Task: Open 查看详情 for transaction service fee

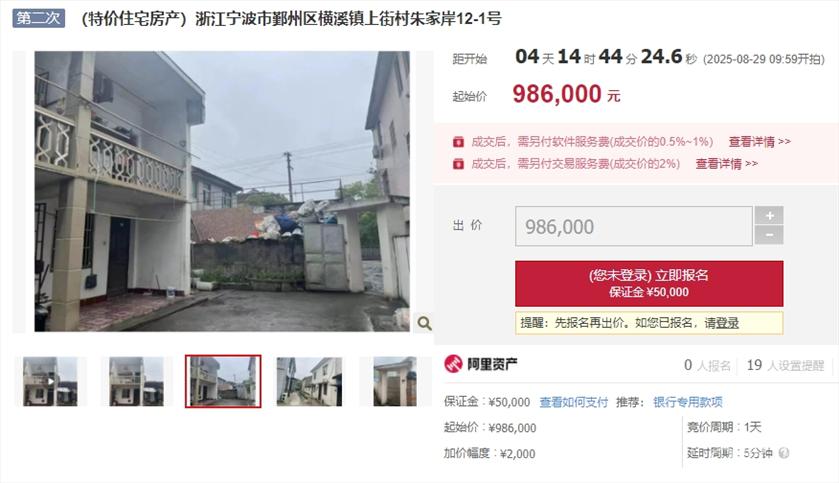Action: click(x=726, y=164)
